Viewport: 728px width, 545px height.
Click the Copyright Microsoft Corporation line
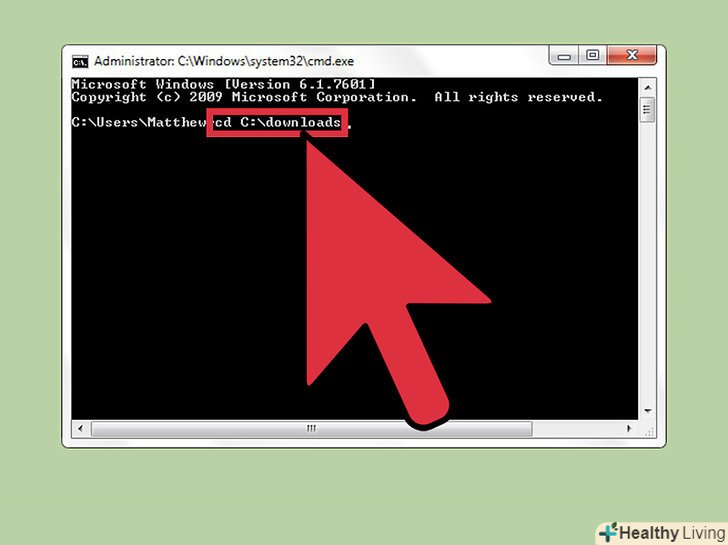tap(337, 97)
